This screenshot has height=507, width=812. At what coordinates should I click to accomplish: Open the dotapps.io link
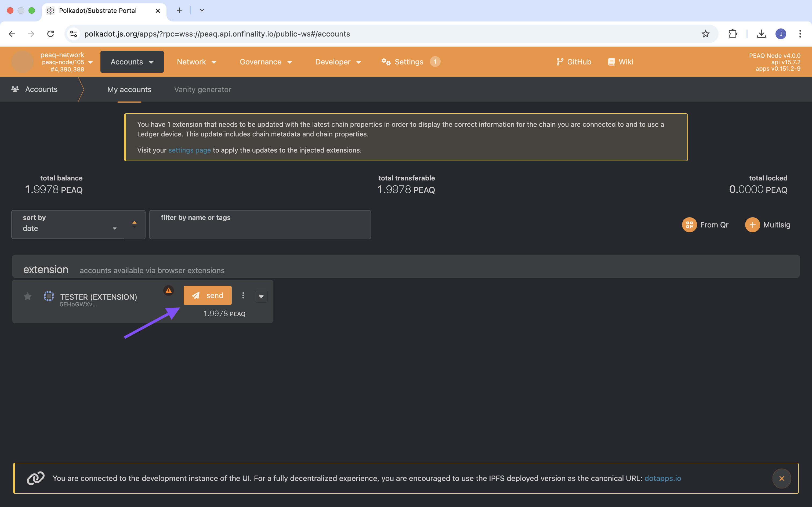point(662,478)
